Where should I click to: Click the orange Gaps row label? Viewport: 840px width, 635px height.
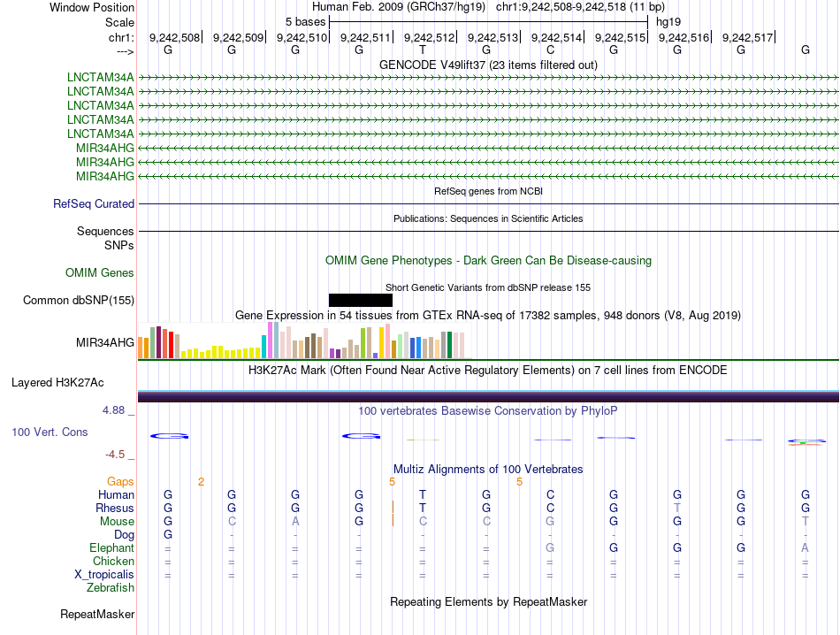pyautogui.click(x=120, y=482)
